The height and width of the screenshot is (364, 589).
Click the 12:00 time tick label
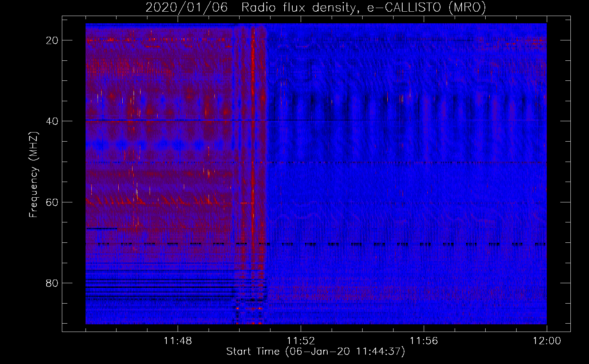pyautogui.click(x=547, y=341)
